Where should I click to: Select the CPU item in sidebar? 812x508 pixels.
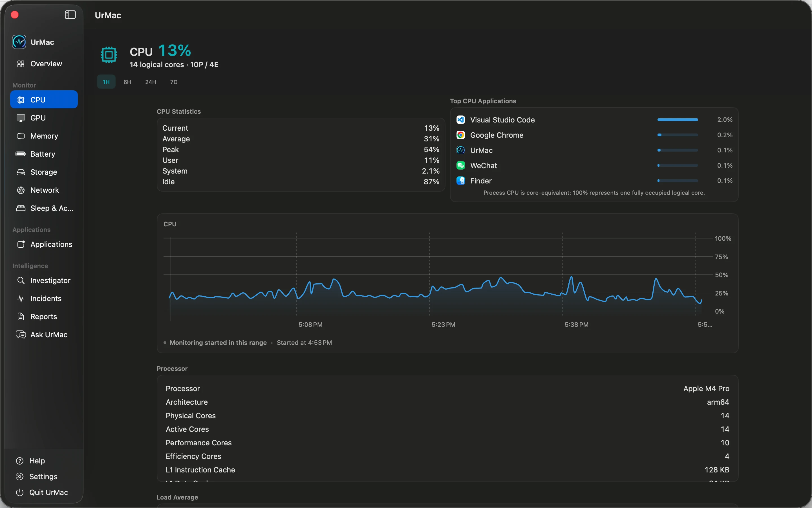pyautogui.click(x=44, y=100)
